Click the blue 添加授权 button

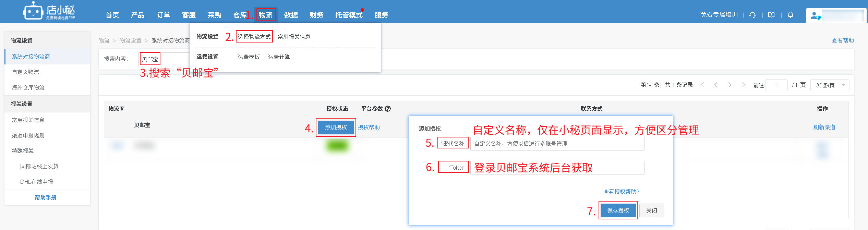coord(336,127)
